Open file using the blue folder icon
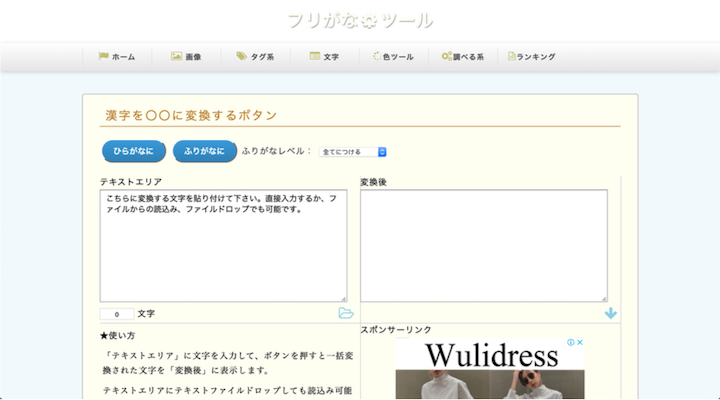720x400 pixels. click(346, 314)
